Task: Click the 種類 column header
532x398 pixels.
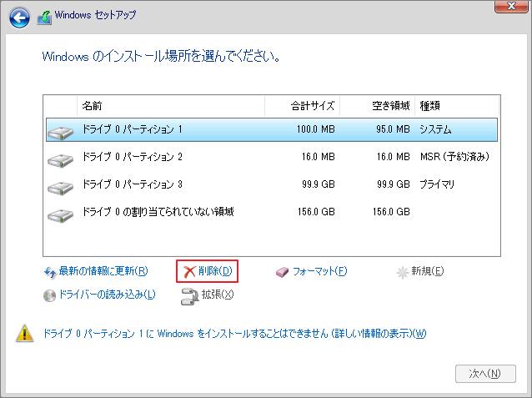Action: (x=457, y=106)
